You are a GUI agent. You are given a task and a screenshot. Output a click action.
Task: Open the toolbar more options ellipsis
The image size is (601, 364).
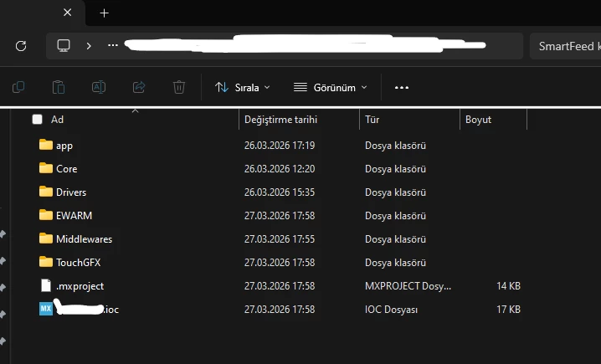pos(402,88)
